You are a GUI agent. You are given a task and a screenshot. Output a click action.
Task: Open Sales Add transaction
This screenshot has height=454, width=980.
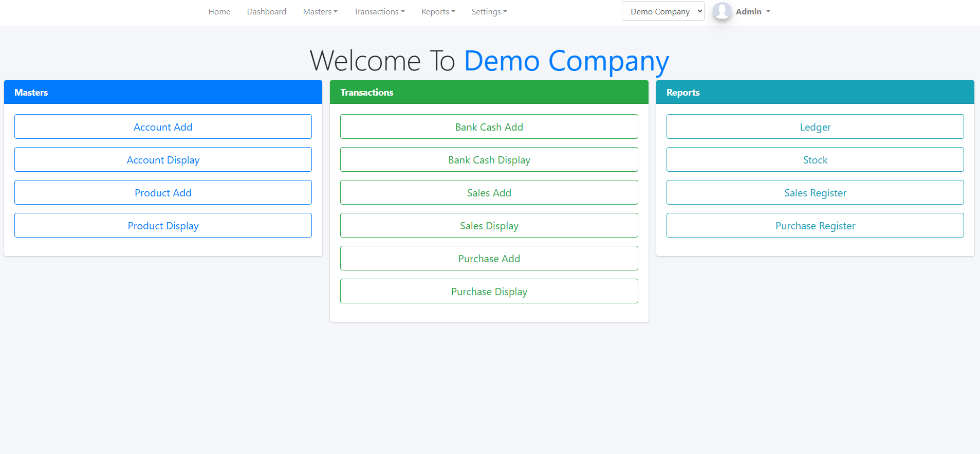(x=489, y=193)
